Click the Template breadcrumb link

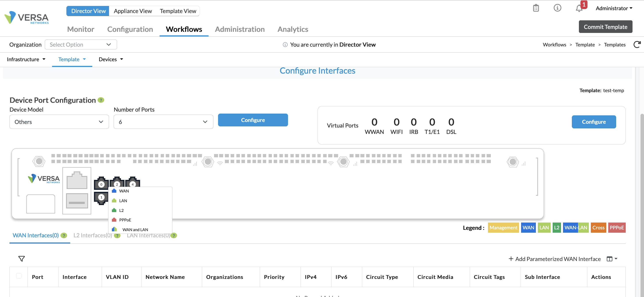(x=585, y=45)
